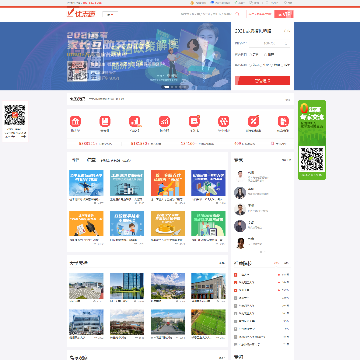Open the bar chart with magnifier icon

tap(135, 121)
